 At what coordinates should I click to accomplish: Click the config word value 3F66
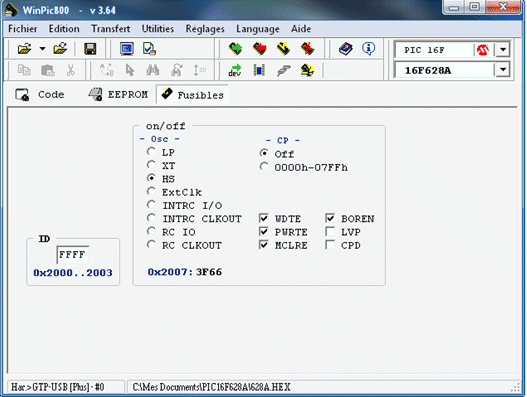point(209,272)
